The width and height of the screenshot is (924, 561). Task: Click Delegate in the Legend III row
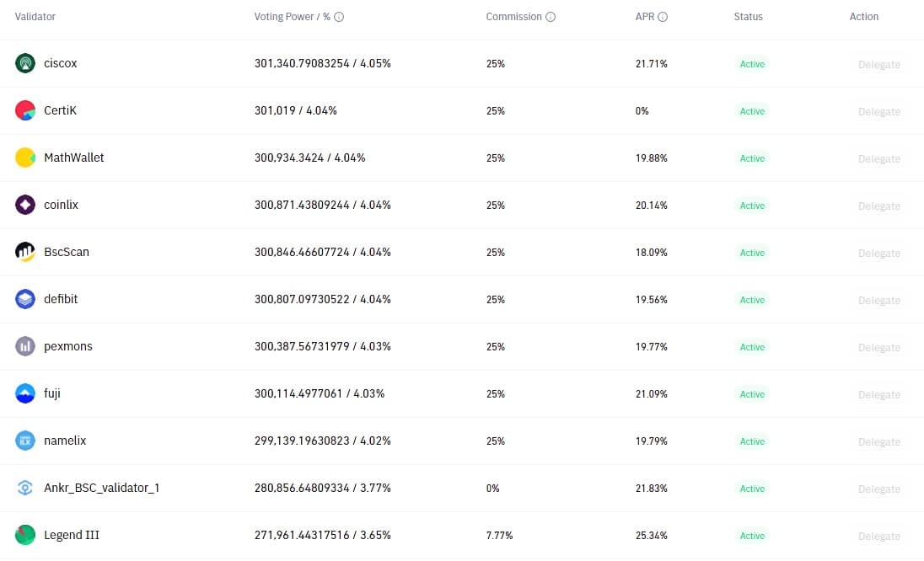pyautogui.click(x=878, y=536)
